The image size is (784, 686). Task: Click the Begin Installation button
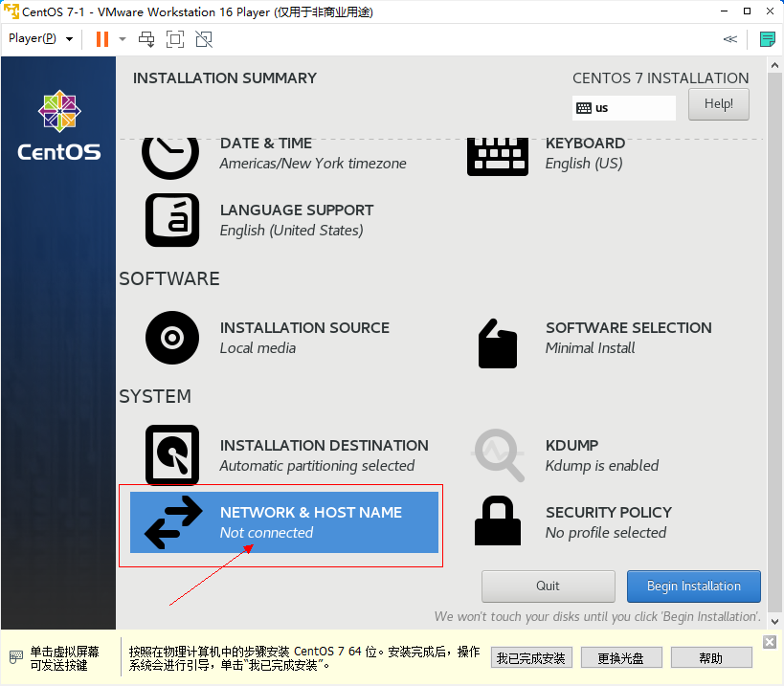tap(693, 586)
